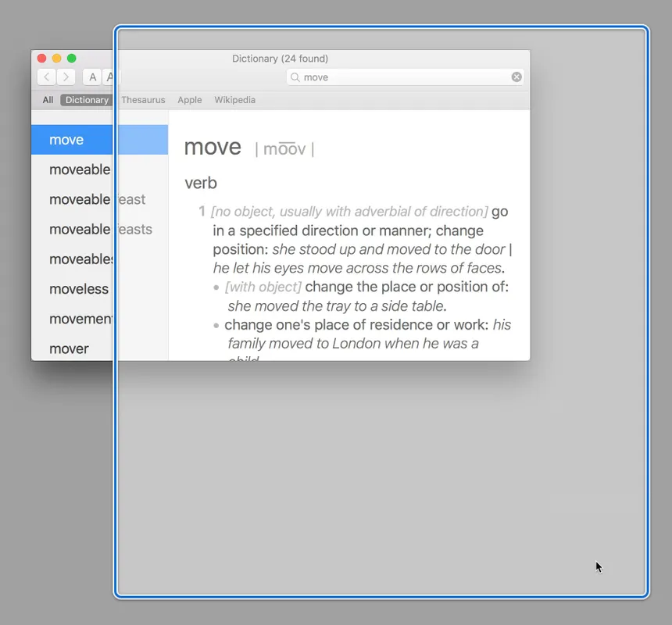Select the 'movement' entry in sidebar

coord(80,319)
